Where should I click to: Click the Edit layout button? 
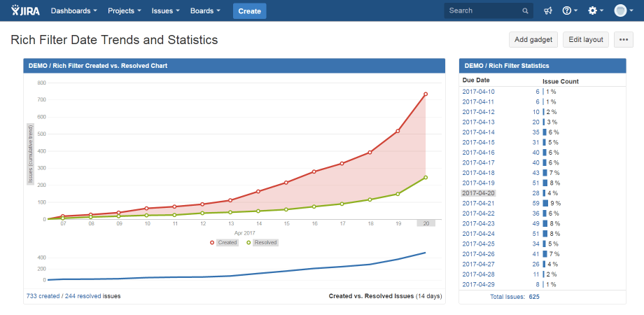tap(585, 40)
